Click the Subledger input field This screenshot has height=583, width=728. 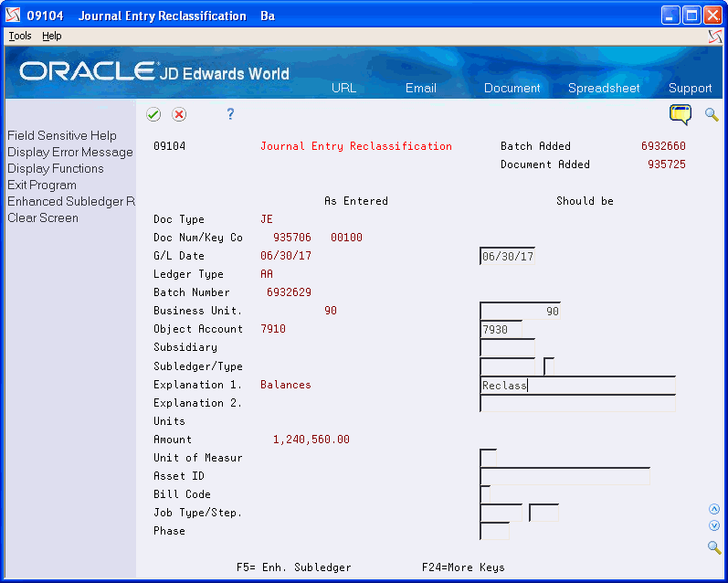(x=507, y=366)
